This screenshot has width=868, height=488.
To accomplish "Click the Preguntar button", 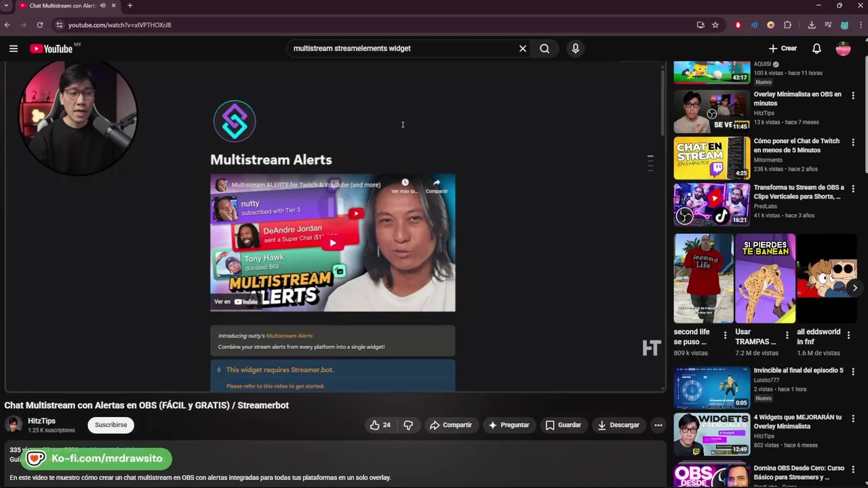I will coord(509,425).
